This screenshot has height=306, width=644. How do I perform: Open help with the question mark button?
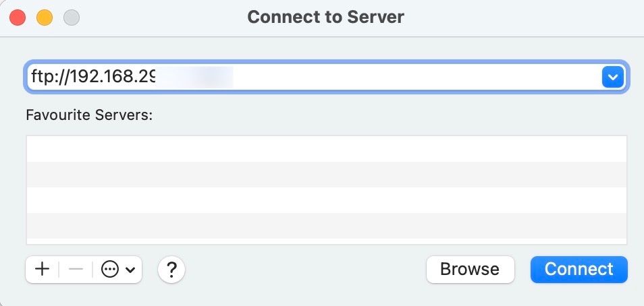coord(171,270)
